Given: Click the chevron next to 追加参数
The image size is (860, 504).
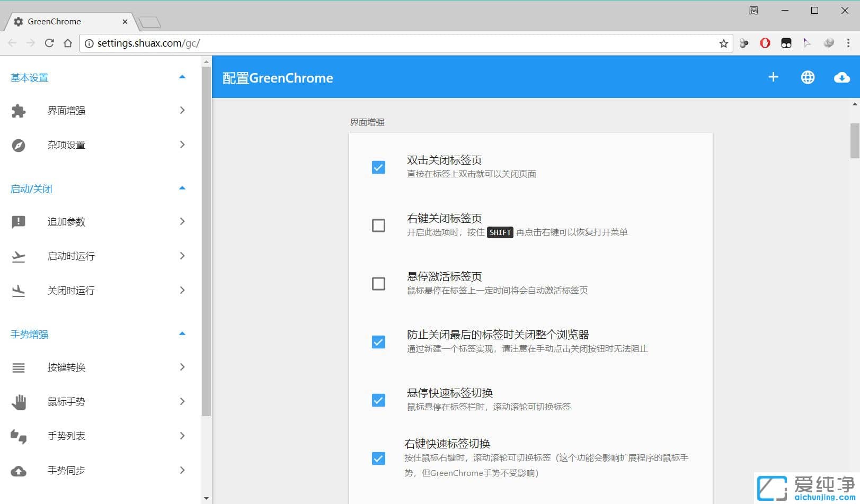Looking at the screenshot, I should click(182, 221).
